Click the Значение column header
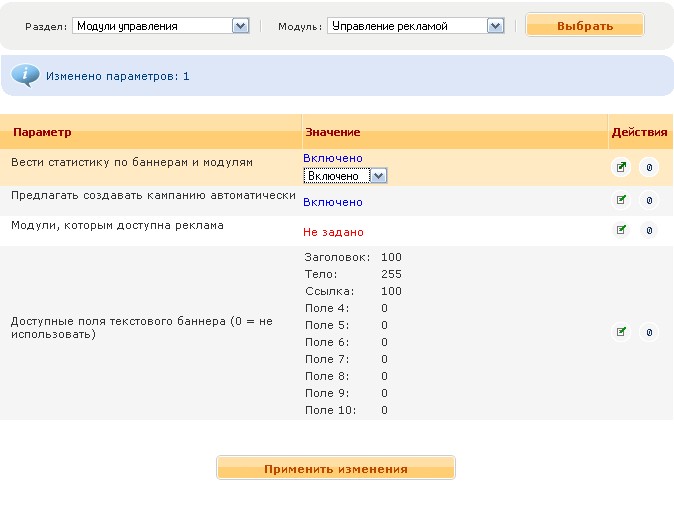Image resolution: width=674 pixels, height=505 pixels. coord(332,132)
